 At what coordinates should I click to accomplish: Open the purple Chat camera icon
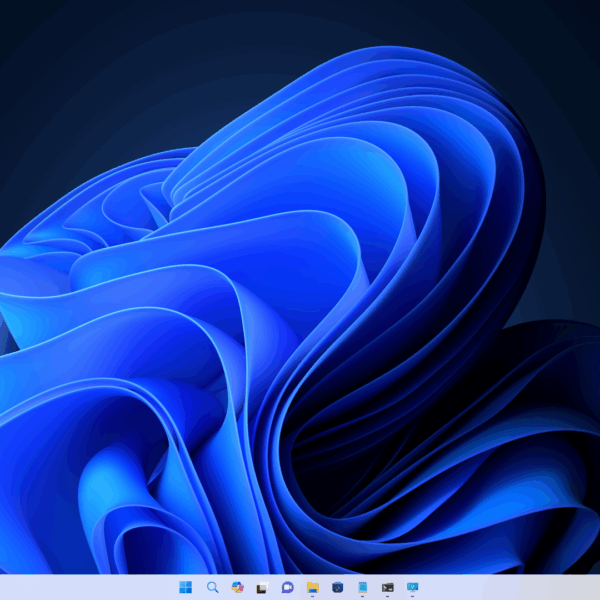(x=287, y=587)
